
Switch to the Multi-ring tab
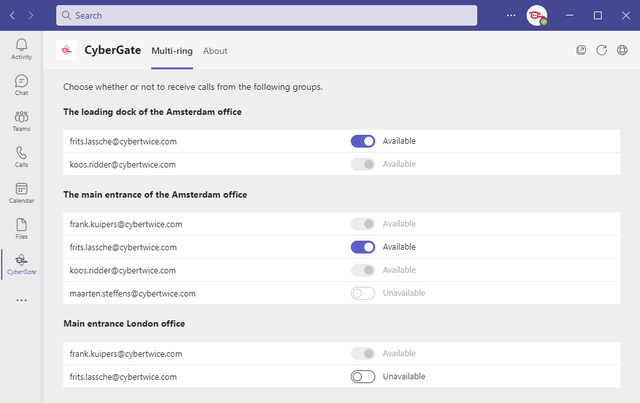tap(172, 51)
